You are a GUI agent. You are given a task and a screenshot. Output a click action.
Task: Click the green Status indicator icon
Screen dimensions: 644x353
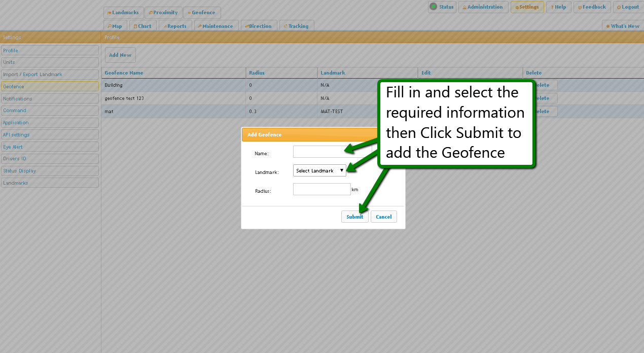[433, 7]
